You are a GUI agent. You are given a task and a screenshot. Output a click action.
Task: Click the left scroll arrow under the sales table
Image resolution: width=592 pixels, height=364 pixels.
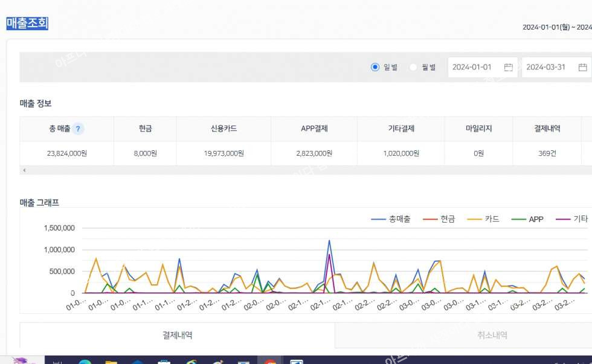click(x=24, y=170)
